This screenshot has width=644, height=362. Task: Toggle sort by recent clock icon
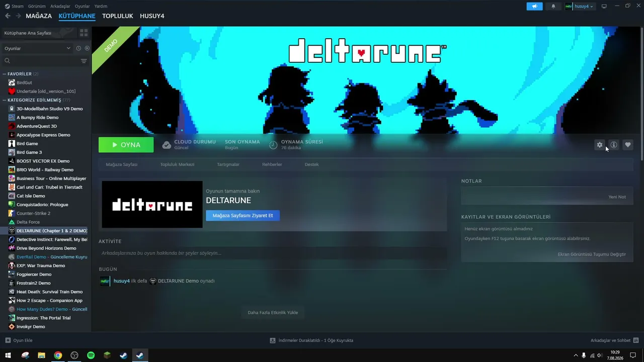[x=78, y=48]
